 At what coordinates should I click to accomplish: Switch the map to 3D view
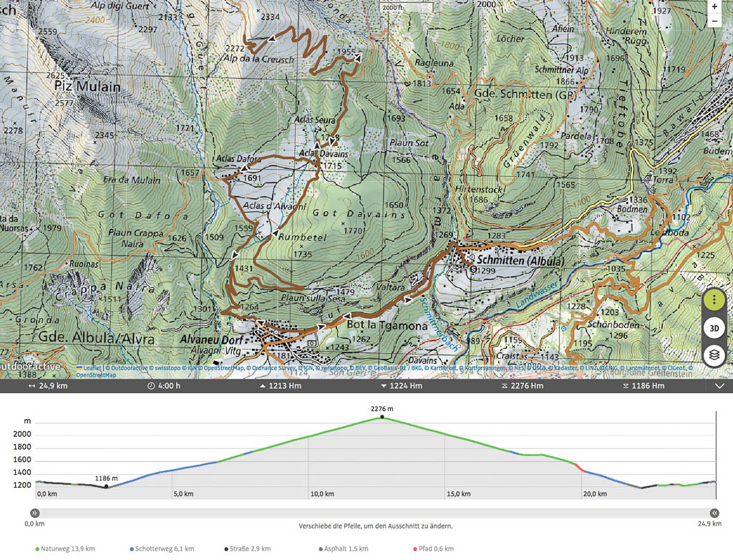pyautogui.click(x=713, y=327)
